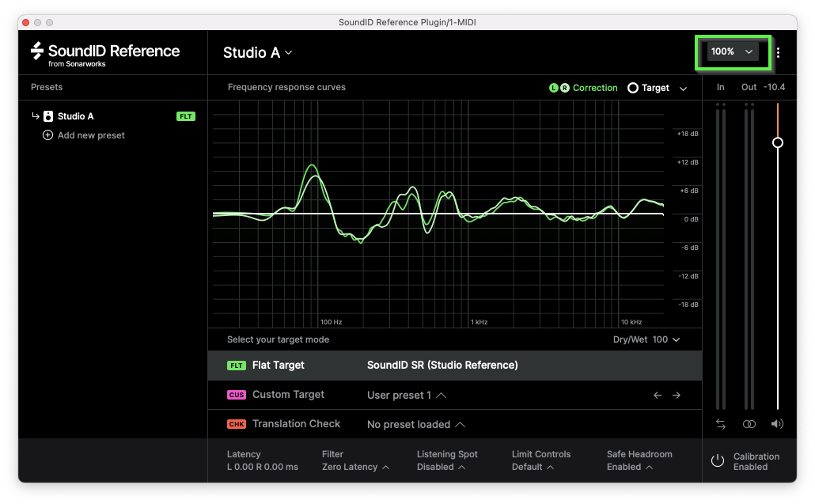815x504 pixels.
Task: Go to previous custom target preset
Action: (x=658, y=396)
